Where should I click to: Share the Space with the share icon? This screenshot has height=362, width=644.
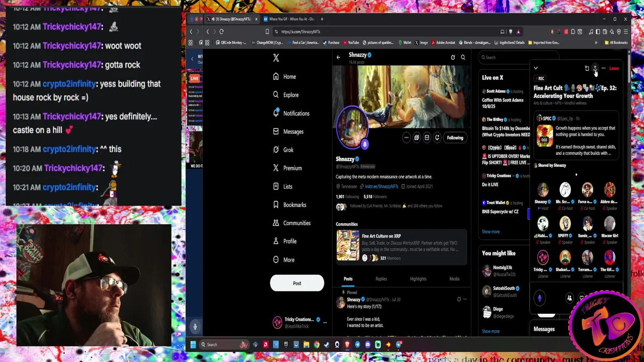[595, 68]
